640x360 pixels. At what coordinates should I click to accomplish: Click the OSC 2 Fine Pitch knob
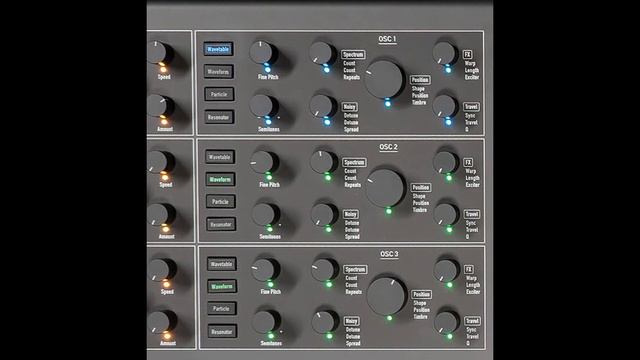click(263, 162)
